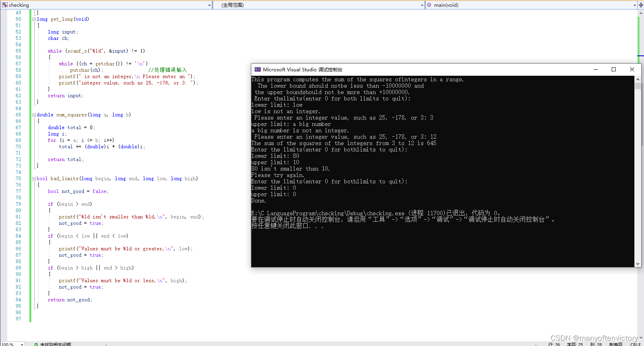
Task: Click the 字符: 25 character indicator
Action: (575, 344)
